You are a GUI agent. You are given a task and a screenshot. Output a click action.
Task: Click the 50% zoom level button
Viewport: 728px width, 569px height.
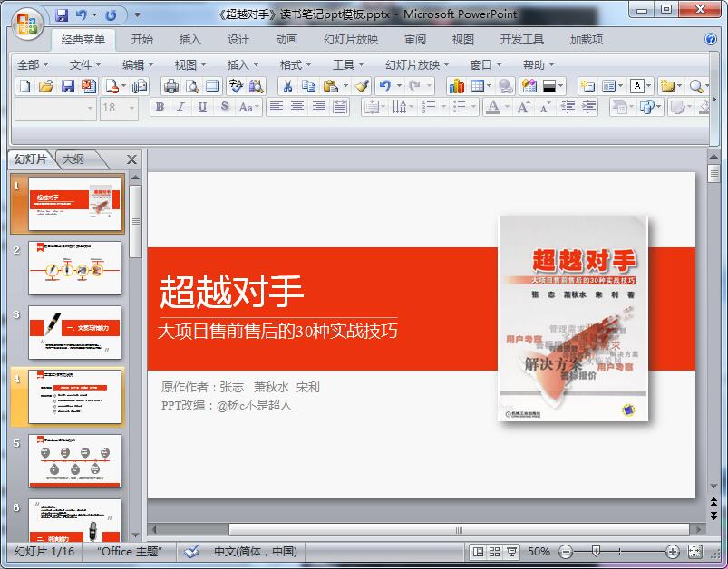pos(539,552)
